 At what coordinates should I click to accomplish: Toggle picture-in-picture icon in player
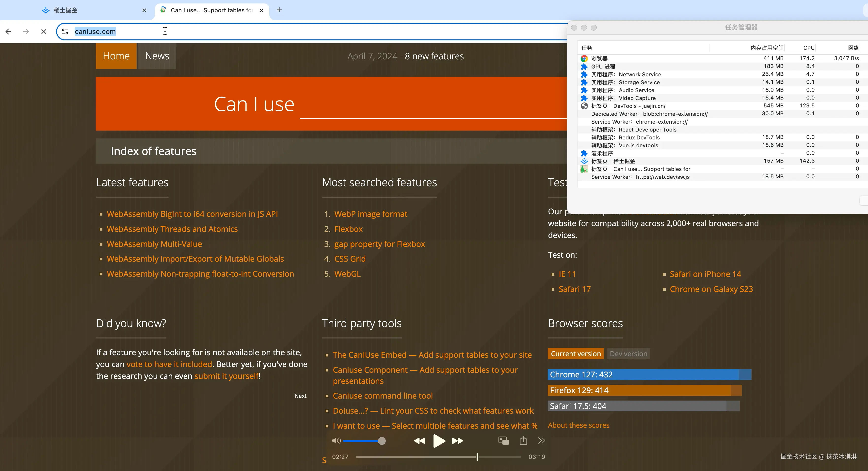coord(503,441)
